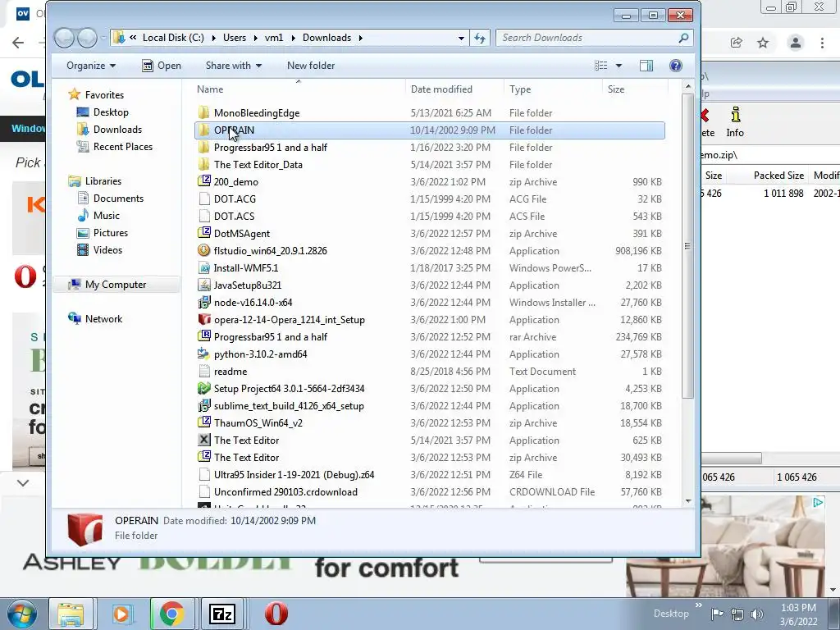840x630 pixels.
Task: Click the Open toolbar button
Action: coord(162,66)
